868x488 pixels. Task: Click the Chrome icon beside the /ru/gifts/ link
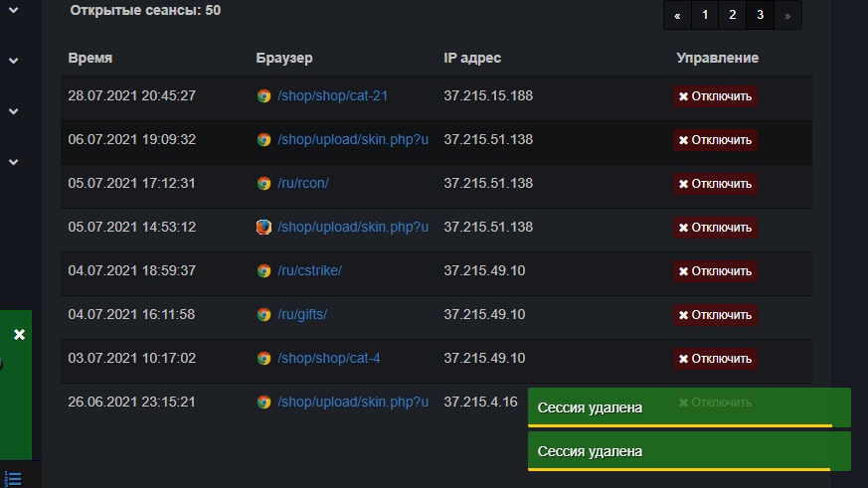click(x=263, y=315)
